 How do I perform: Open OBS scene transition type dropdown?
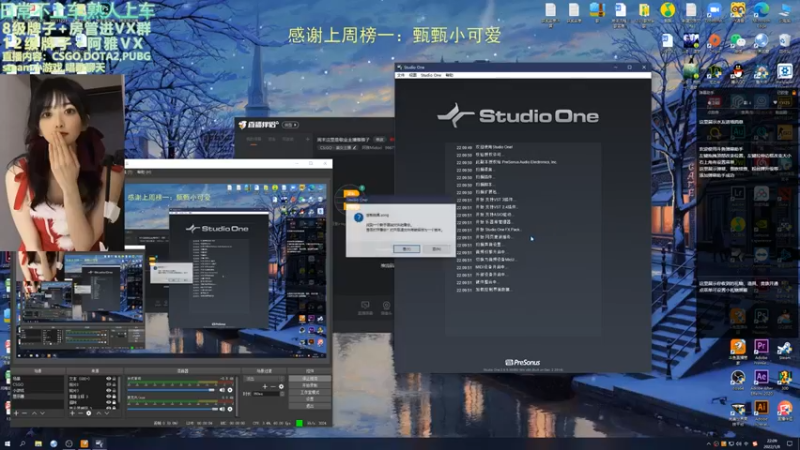tap(264, 379)
